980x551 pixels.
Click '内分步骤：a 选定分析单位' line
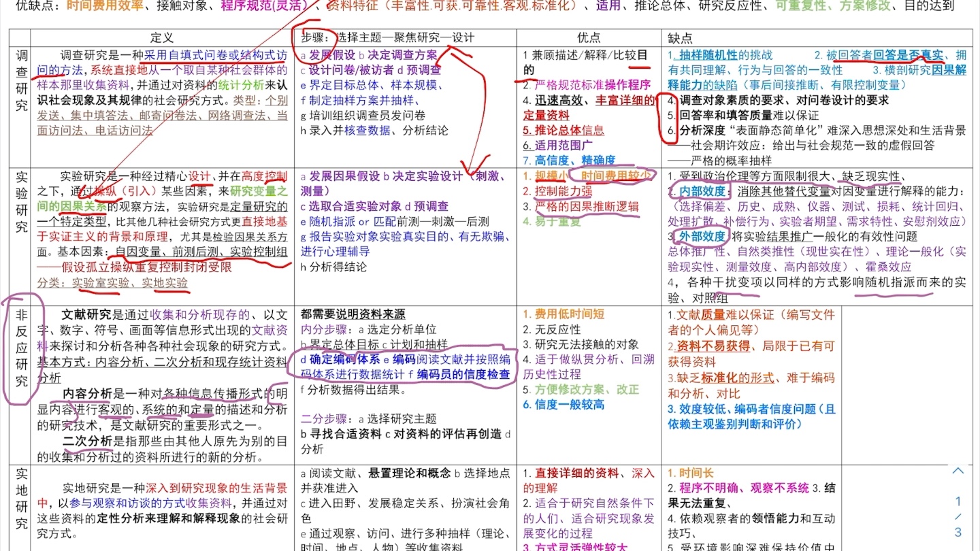pyautogui.click(x=368, y=329)
